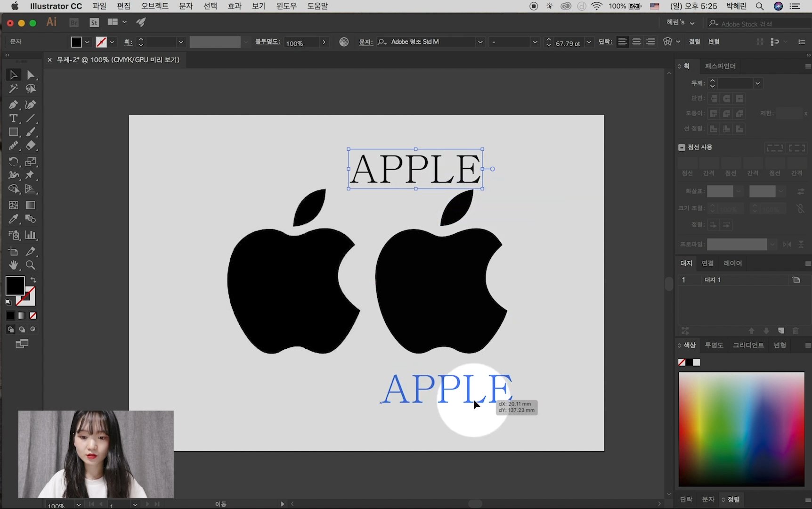The height and width of the screenshot is (509, 812).
Task: Open the font size dropdown
Action: [589, 42]
